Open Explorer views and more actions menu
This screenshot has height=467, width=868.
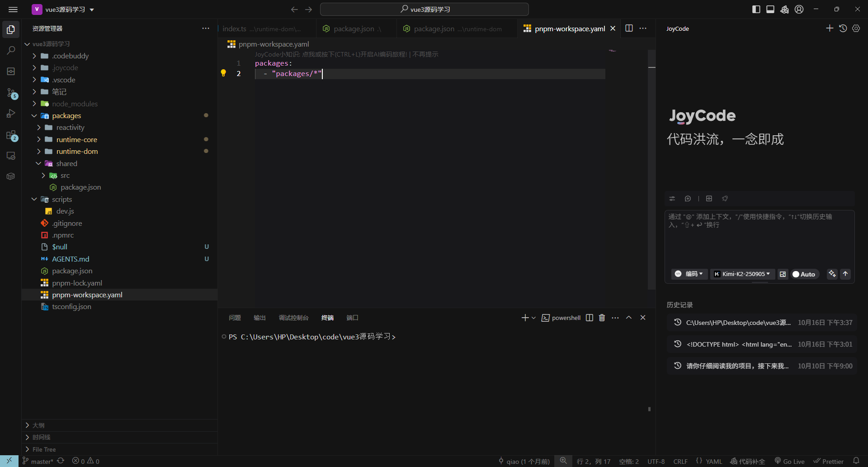tap(206, 28)
